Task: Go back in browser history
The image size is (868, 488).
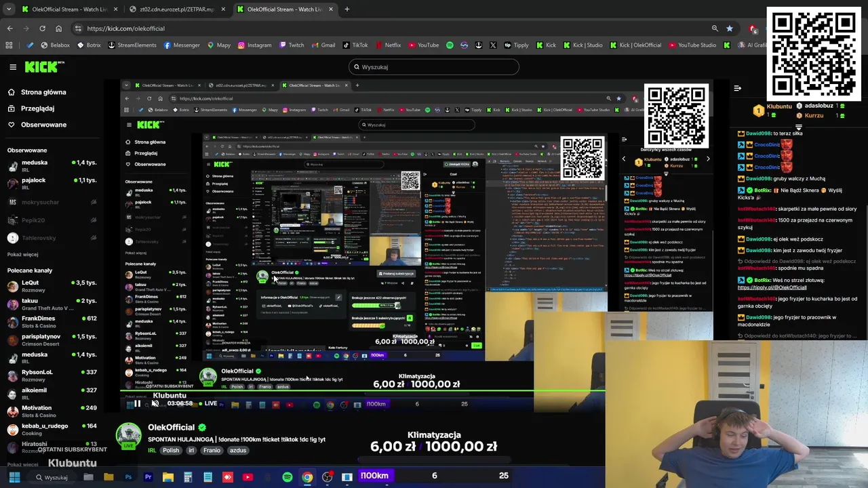Action: click(9, 28)
